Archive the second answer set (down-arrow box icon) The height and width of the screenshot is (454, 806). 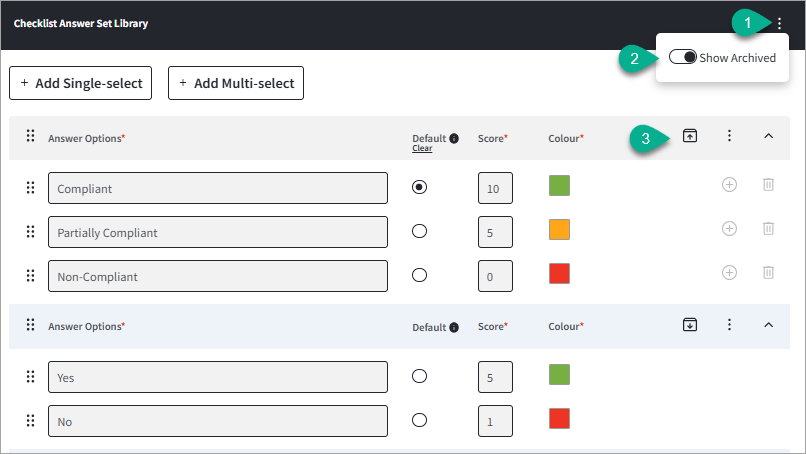[x=690, y=324]
